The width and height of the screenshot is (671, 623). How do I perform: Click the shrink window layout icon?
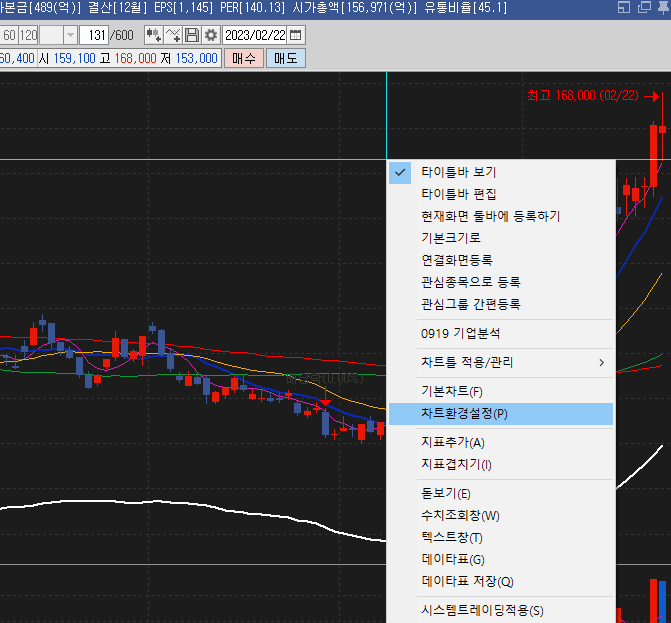(x=623, y=7)
